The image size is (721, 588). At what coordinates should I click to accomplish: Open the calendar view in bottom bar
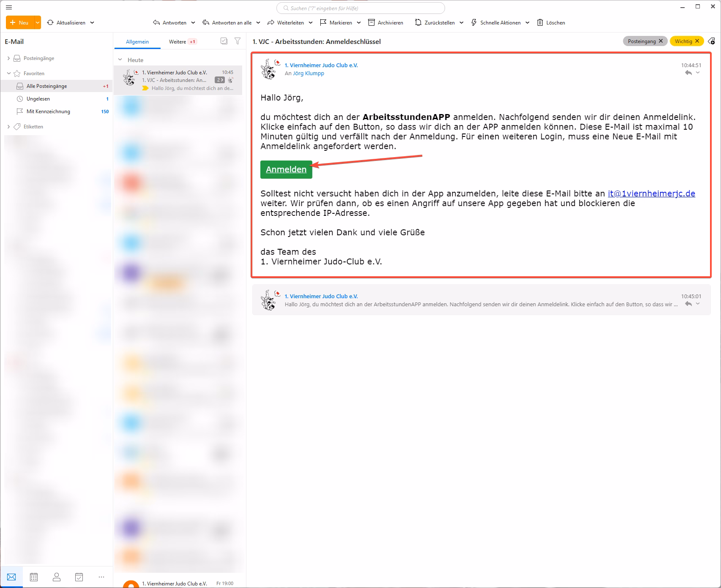click(x=34, y=577)
